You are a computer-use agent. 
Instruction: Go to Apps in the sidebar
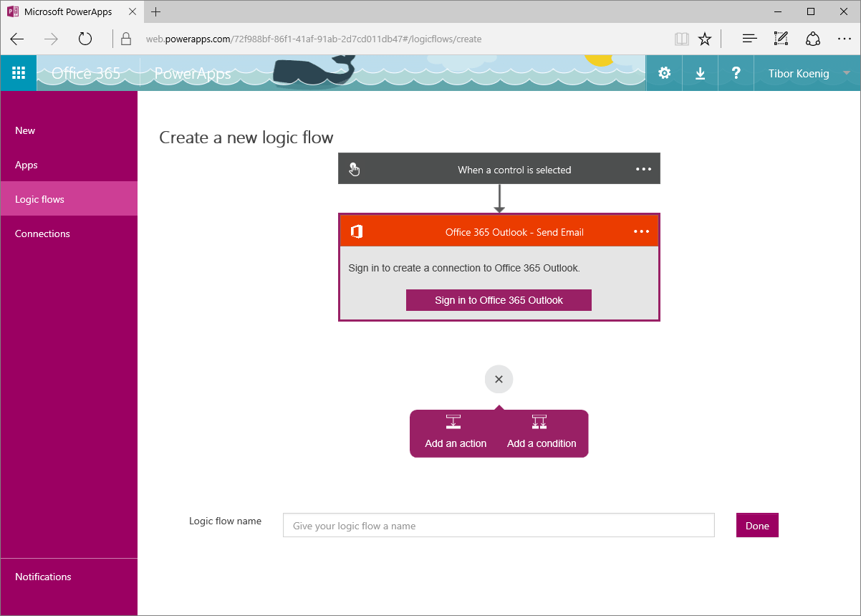(69, 165)
